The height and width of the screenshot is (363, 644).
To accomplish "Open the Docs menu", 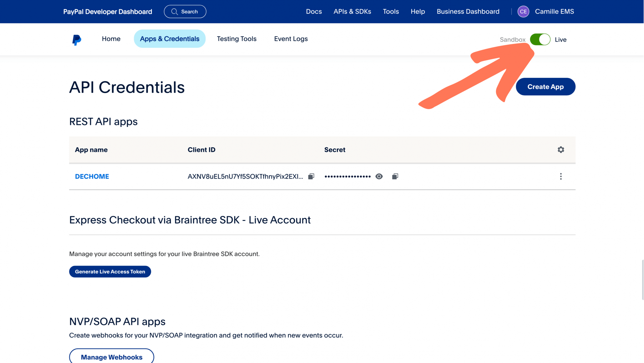I will (x=314, y=11).
